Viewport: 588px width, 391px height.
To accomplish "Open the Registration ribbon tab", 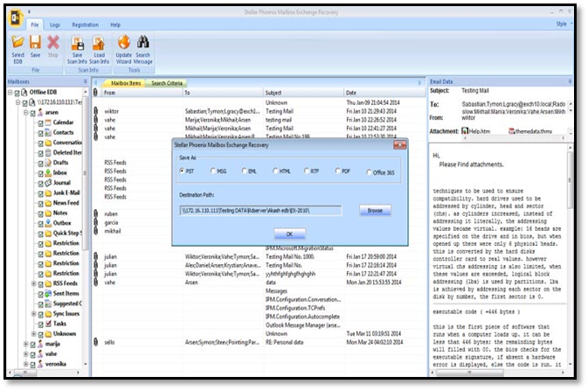I will coord(85,24).
